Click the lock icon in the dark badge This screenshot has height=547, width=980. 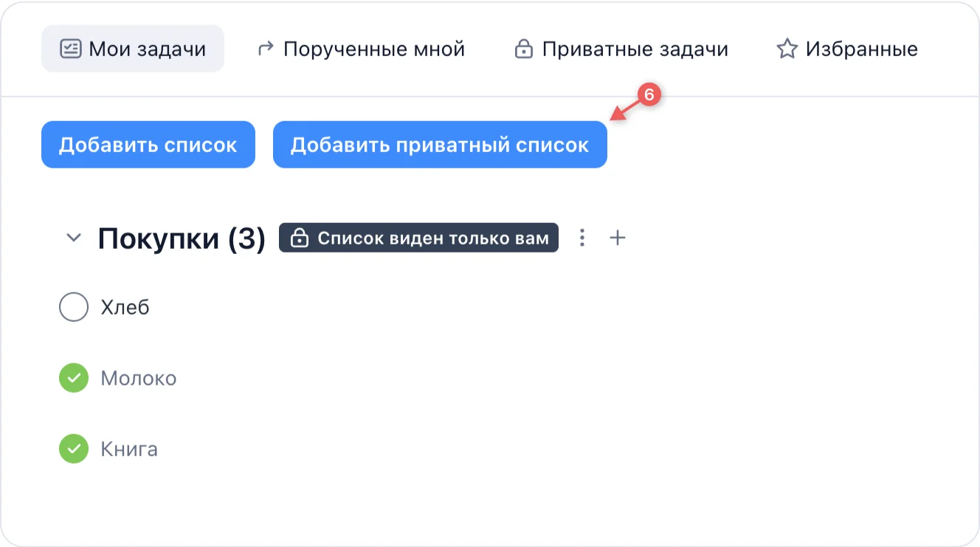click(300, 238)
